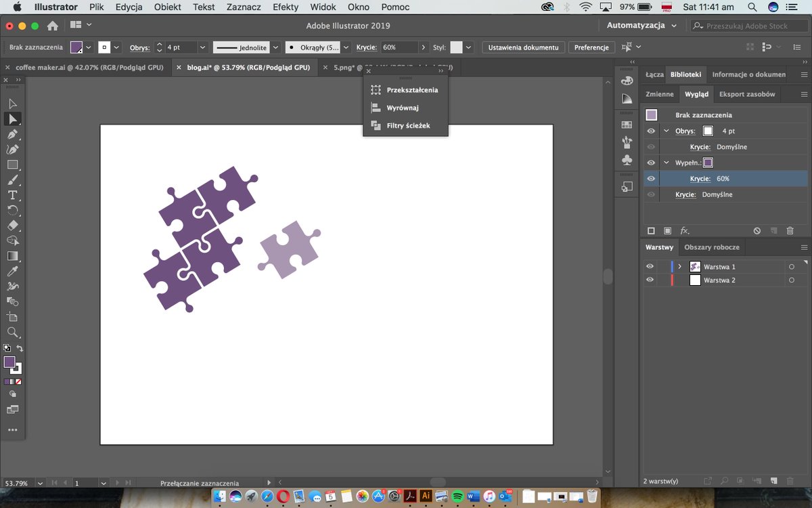Select the Eraser tool
This screenshot has height=508, width=812.
click(x=13, y=226)
